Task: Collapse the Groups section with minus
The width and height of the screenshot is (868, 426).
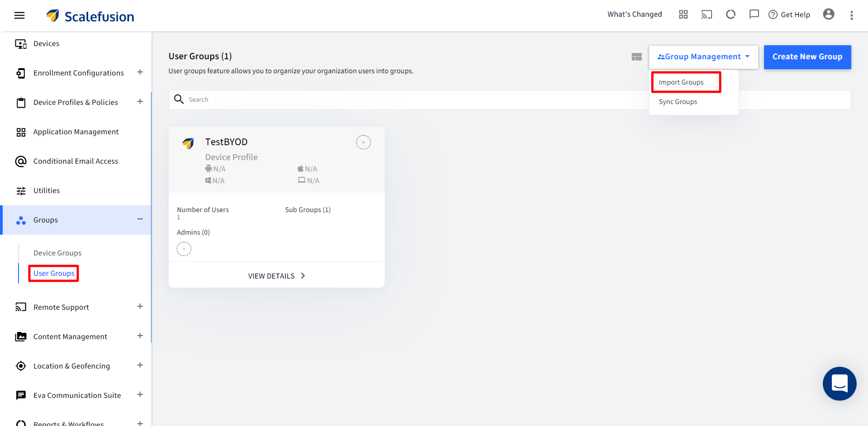Action: 140,219
